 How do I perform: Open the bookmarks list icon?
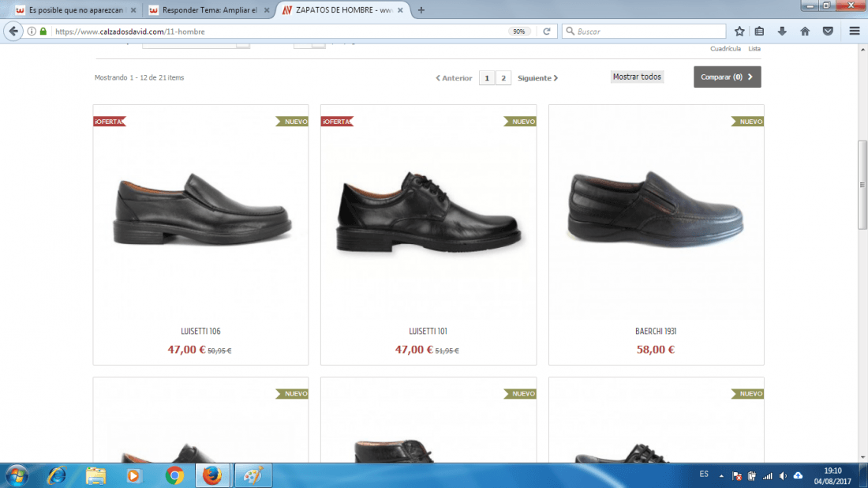pos(759,32)
